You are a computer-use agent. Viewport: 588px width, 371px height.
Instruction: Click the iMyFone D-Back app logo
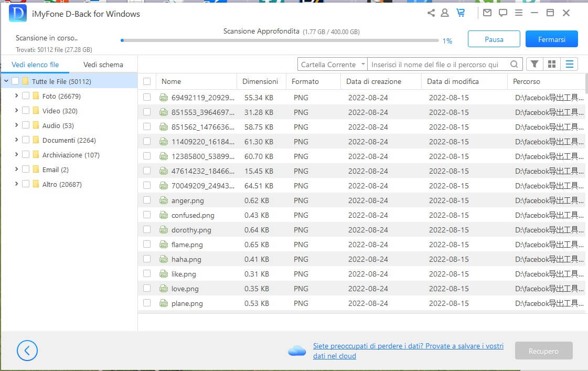click(18, 14)
